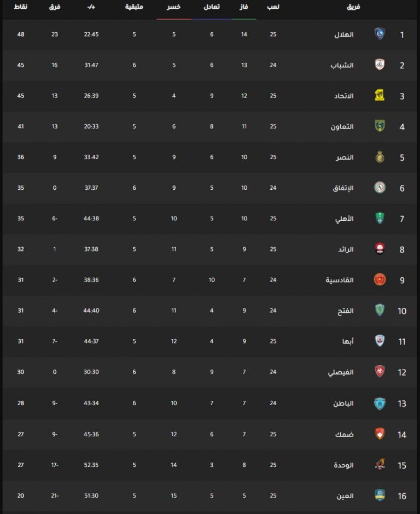Select the الباطن row name
Viewport: 420px width, 514px height.
click(343, 404)
